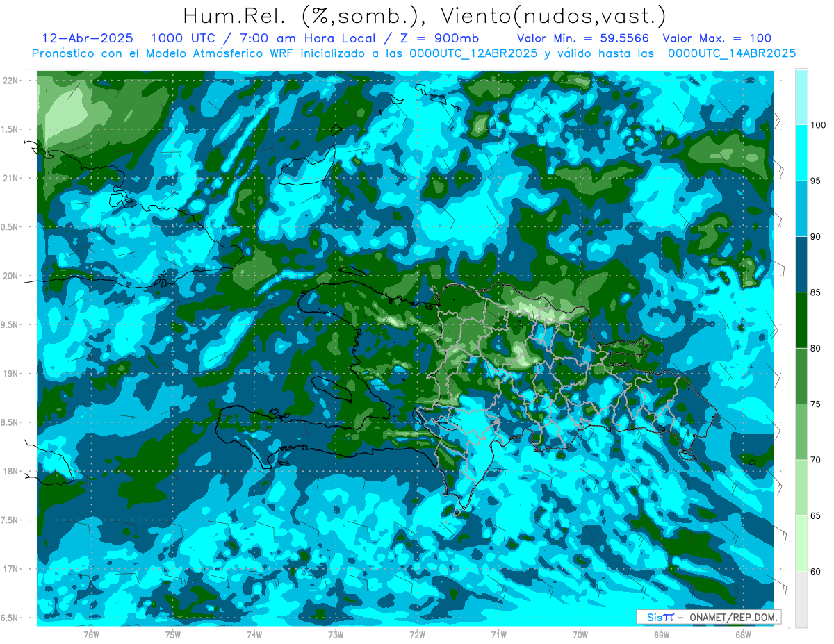Click the '69W' longitude label
This screenshot has width=834, height=644.
tap(662, 635)
